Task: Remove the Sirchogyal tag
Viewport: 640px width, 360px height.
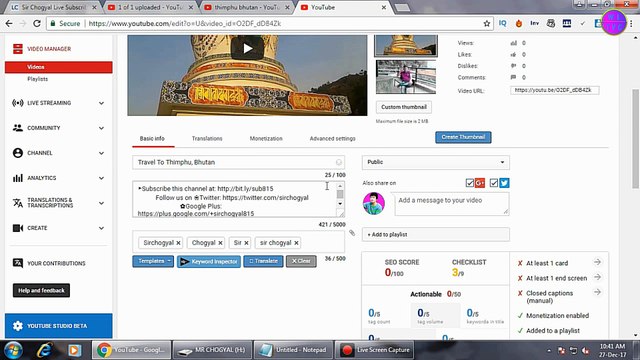Action: pyautogui.click(x=178, y=243)
